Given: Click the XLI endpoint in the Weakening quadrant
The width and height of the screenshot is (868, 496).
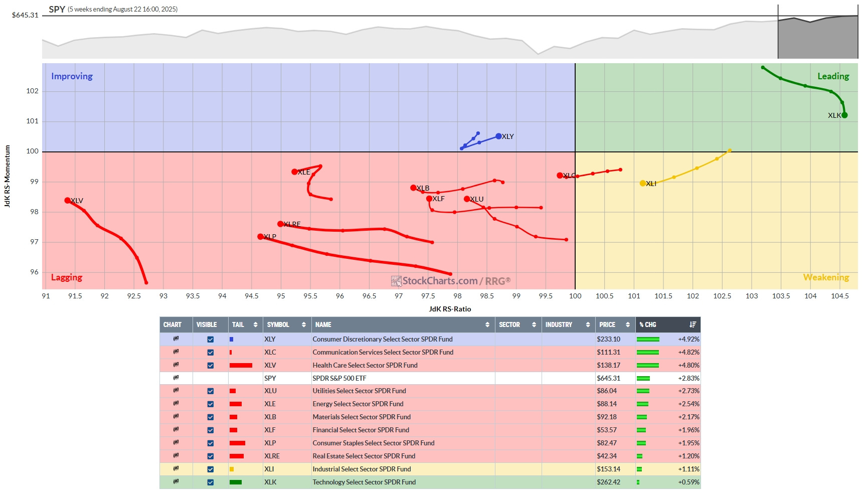Looking at the screenshot, I should pyautogui.click(x=643, y=183).
